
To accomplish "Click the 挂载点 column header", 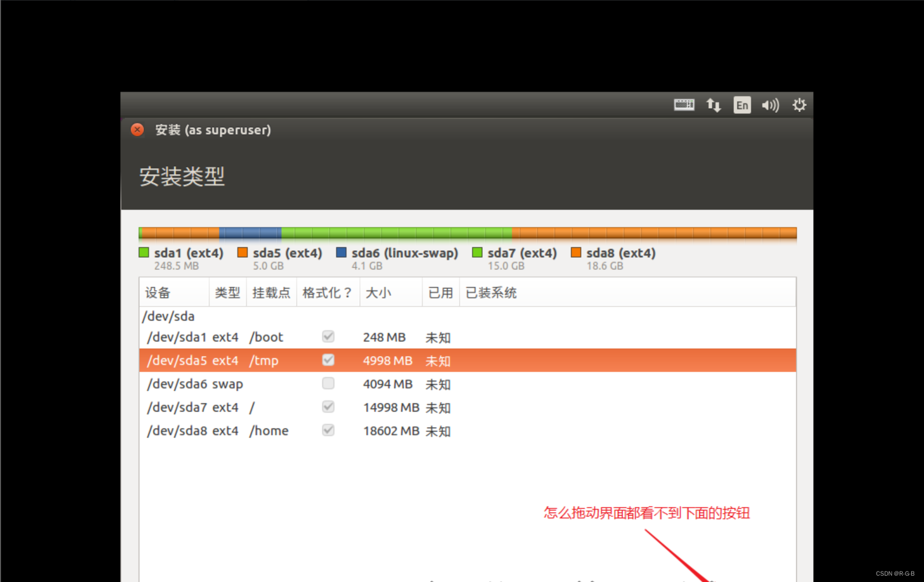I will pos(271,292).
